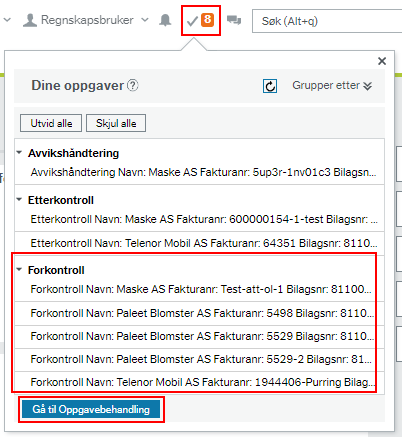Image resolution: width=402 pixels, height=437 pixels.
Task: Open the Grupper etter dropdown
Action: pyautogui.click(x=332, y=86)
